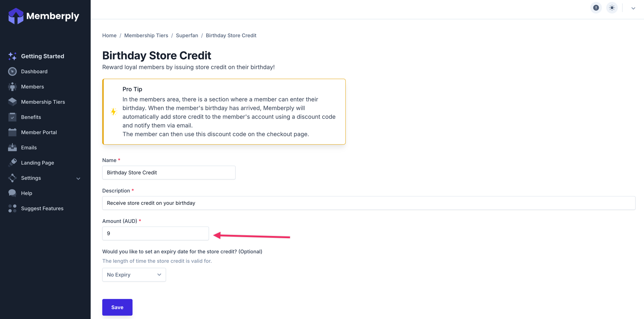The image size is (644, 319).
Task: Click the Home breadcrumb link
Action: 109,36
